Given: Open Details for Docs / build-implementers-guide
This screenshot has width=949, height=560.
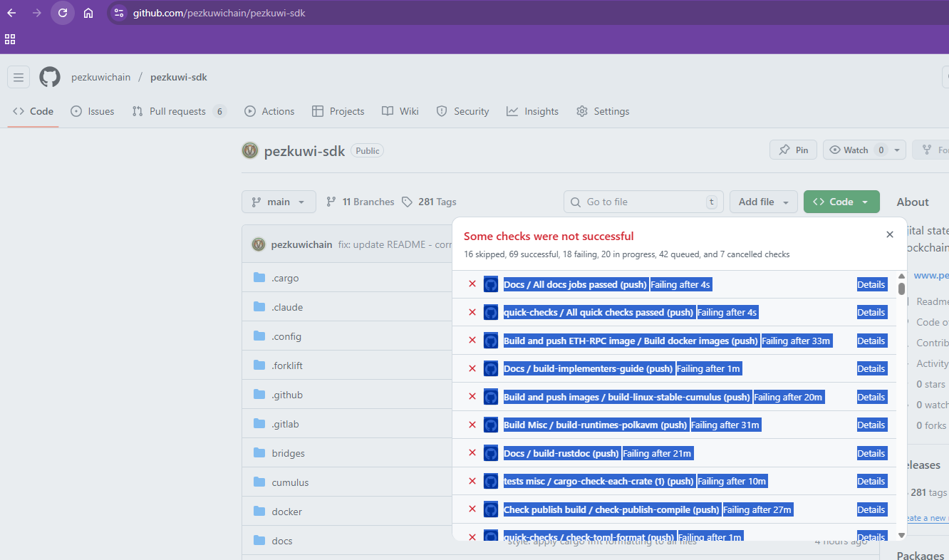Looking at the screenshot, I should coord(871,368).
